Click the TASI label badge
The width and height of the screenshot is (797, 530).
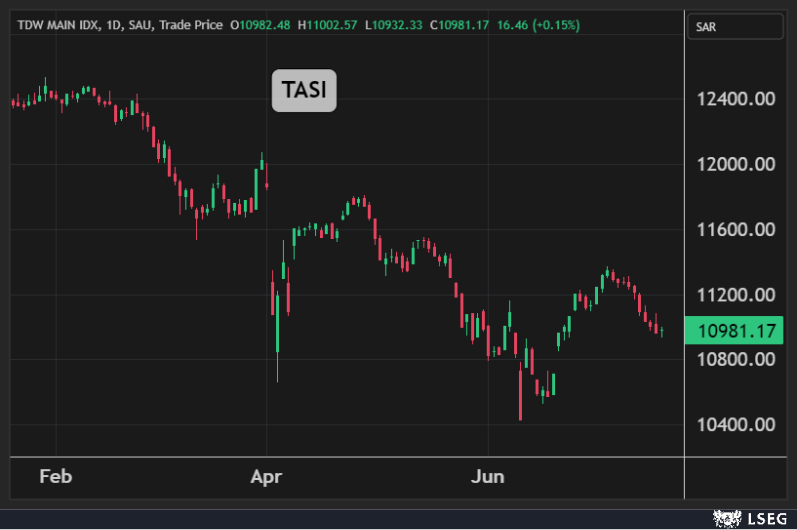pyautogui.click(x=305, y=91)
